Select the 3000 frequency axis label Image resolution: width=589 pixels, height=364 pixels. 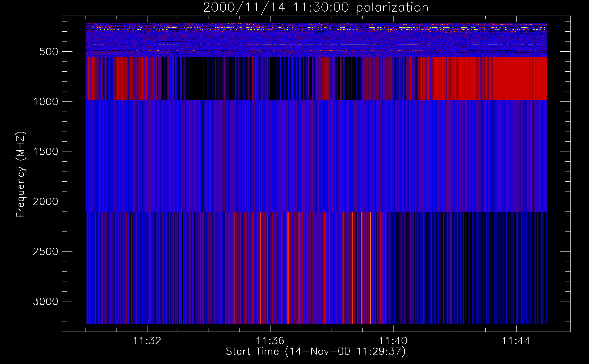point(46,301)
